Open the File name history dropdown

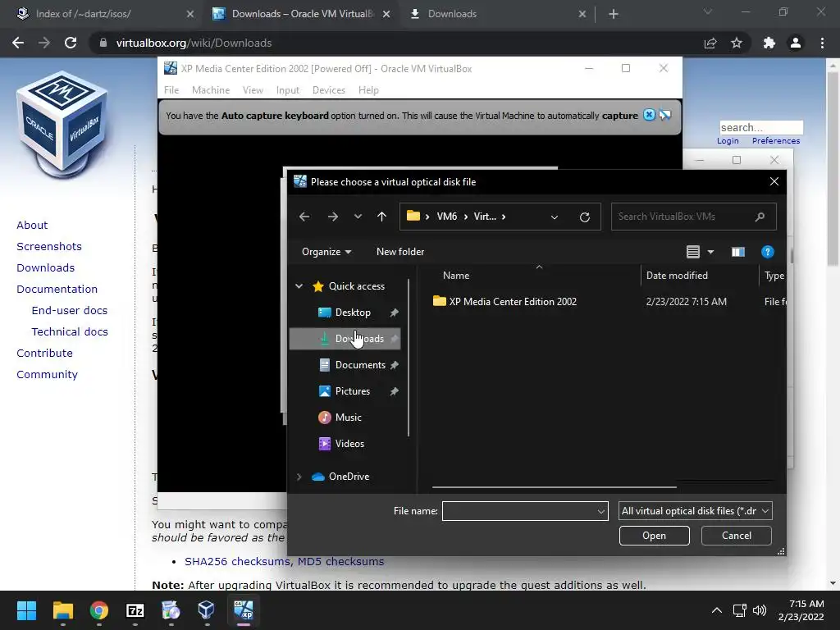tap(601, 511)
